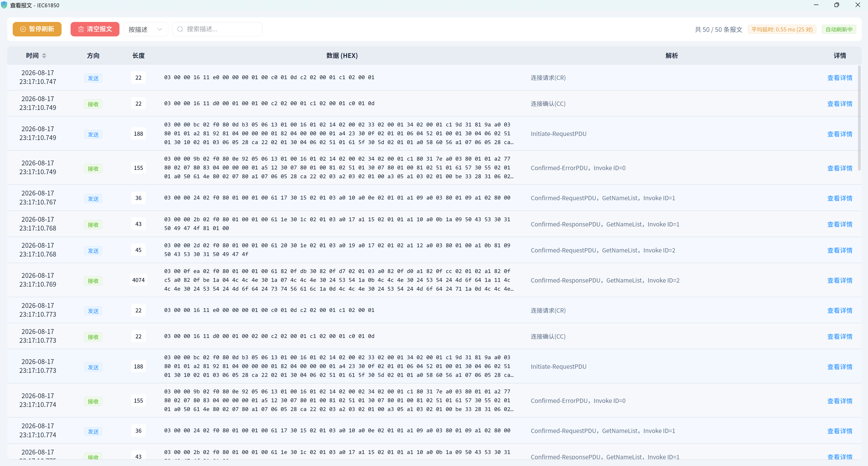The image size is (868, 466).
Task: Open 查看详情 for first 连接请求(CR) row
Action: pos(840,78)
